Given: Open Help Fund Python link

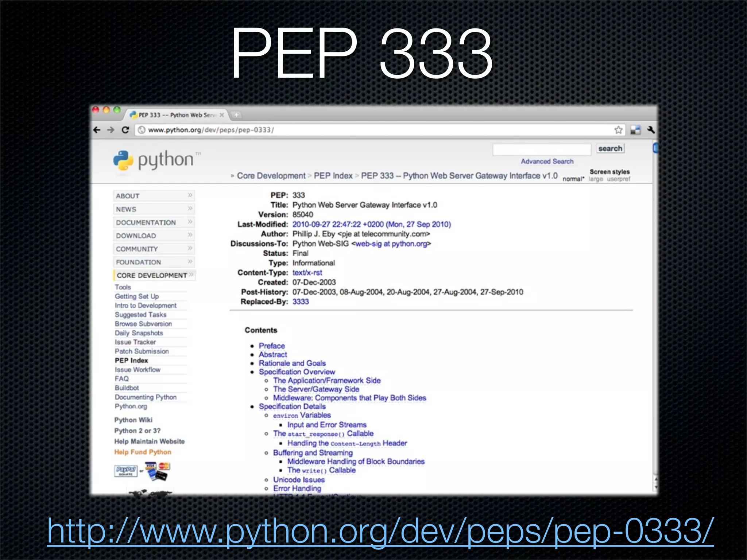Looking at the screenshot, I should point(143,452).
